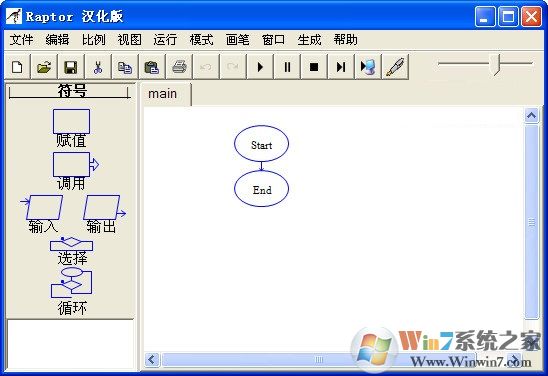The width and height of the screenshot is (548, 376).
Task: Maximize the Raptor window
Action: coord(508,16)
